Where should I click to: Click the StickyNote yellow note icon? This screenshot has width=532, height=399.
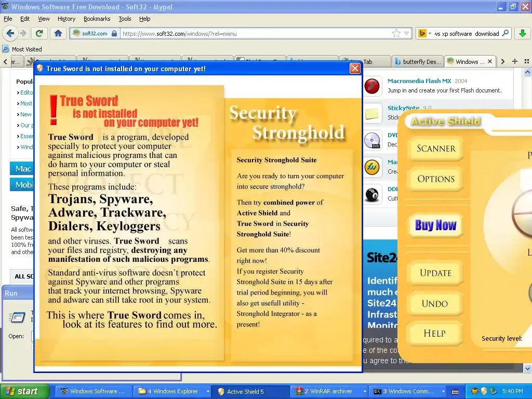tap(372, 113)
